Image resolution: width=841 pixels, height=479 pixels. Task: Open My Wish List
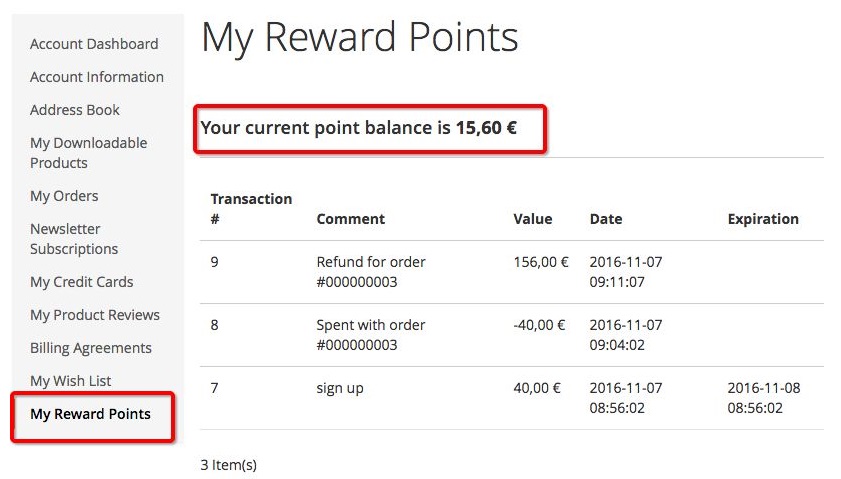(71, 381)
